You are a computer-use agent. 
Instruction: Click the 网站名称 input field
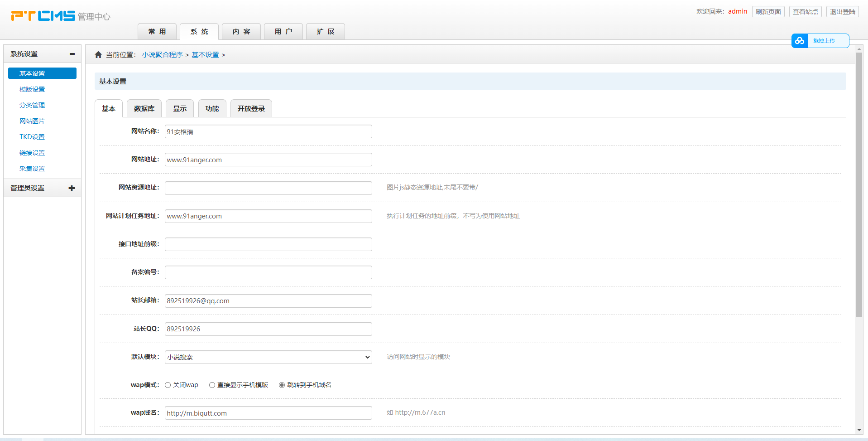coord(268,132)
